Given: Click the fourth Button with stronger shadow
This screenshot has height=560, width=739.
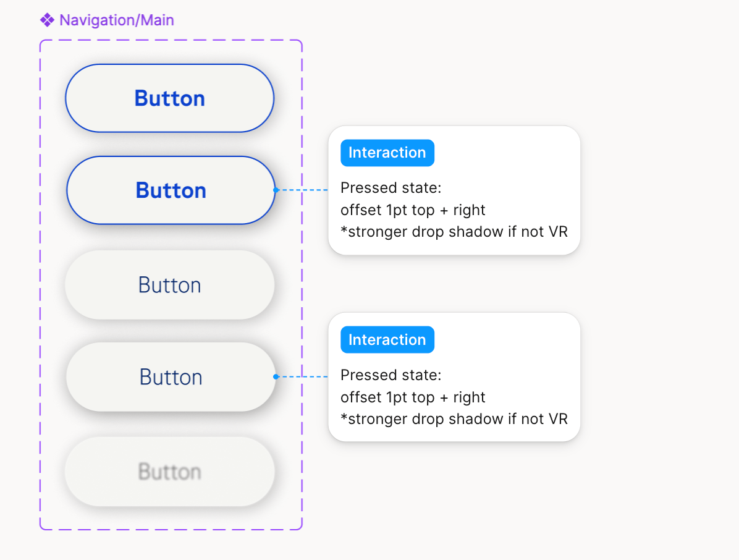Looking at the screenshot, I should pos(171,376).
